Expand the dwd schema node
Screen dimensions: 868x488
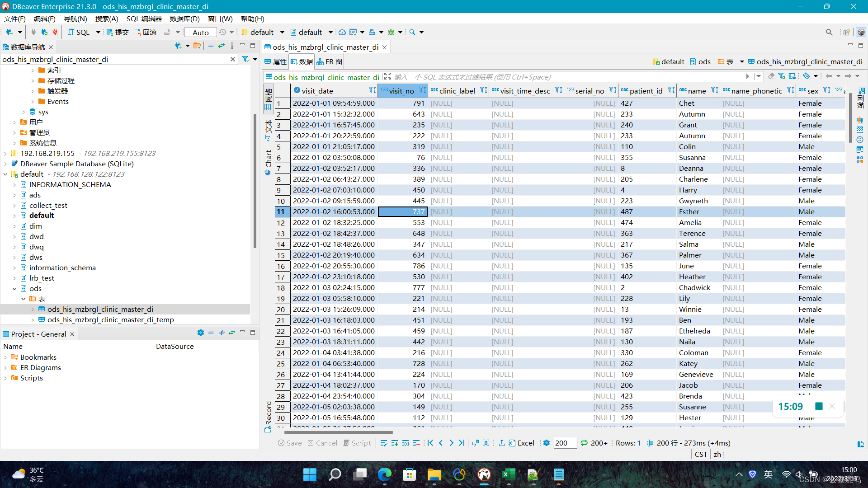[x=14, y=237]
